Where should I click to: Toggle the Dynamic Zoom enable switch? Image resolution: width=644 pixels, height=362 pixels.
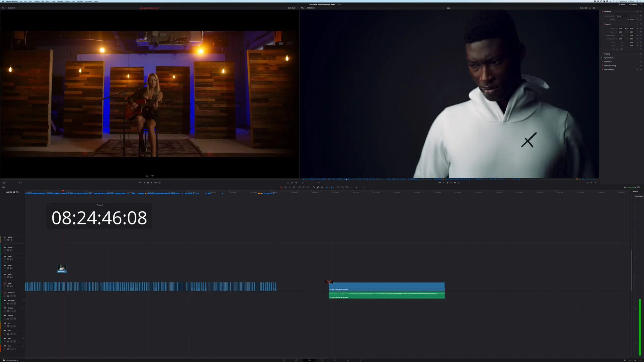[x=602, y=58]
